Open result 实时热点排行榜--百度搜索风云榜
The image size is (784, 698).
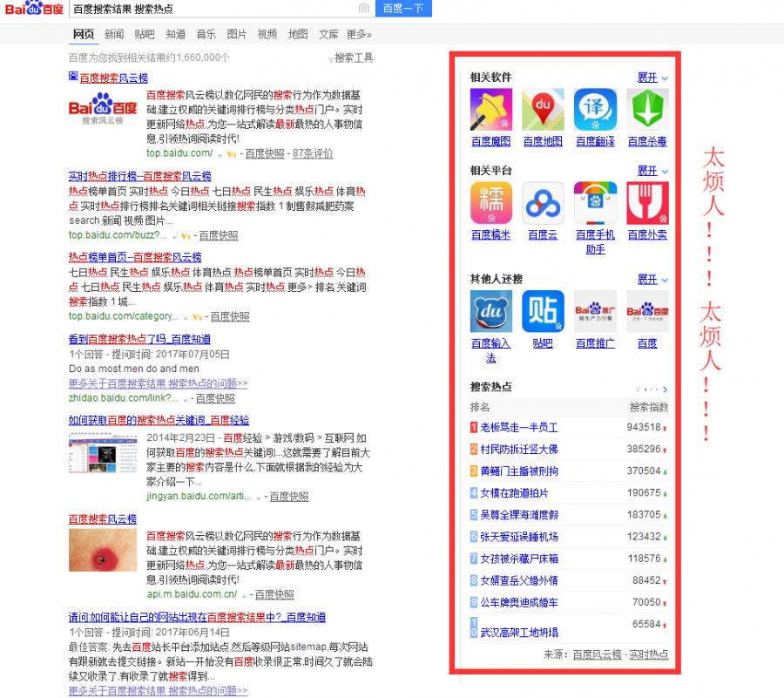[140, 177]
